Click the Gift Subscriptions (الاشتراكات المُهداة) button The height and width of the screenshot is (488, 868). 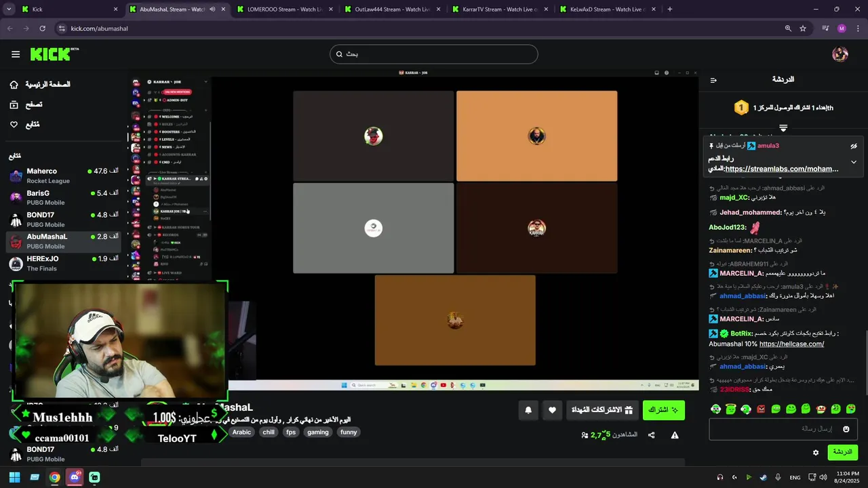602,410
